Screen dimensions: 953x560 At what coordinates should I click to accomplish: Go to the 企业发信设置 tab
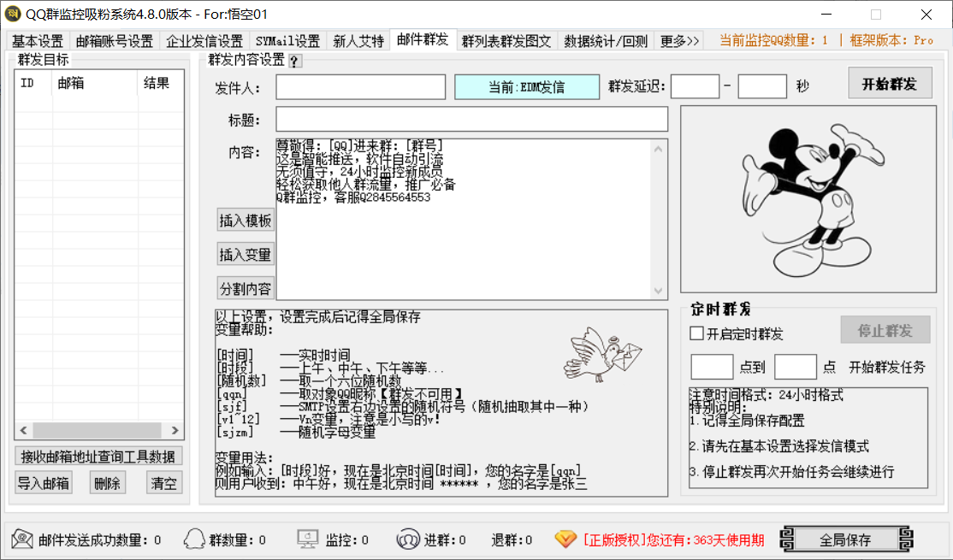[x=204, y=41]
